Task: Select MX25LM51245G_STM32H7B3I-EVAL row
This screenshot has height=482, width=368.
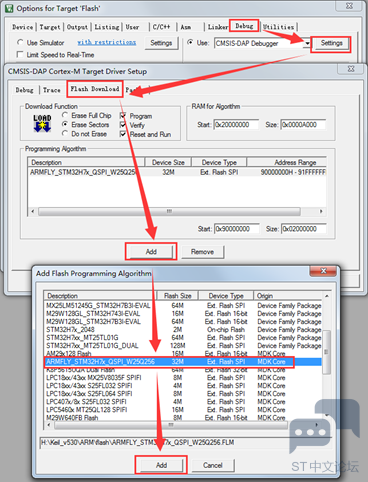Action: pyautogui.click(x=183, y=305)
